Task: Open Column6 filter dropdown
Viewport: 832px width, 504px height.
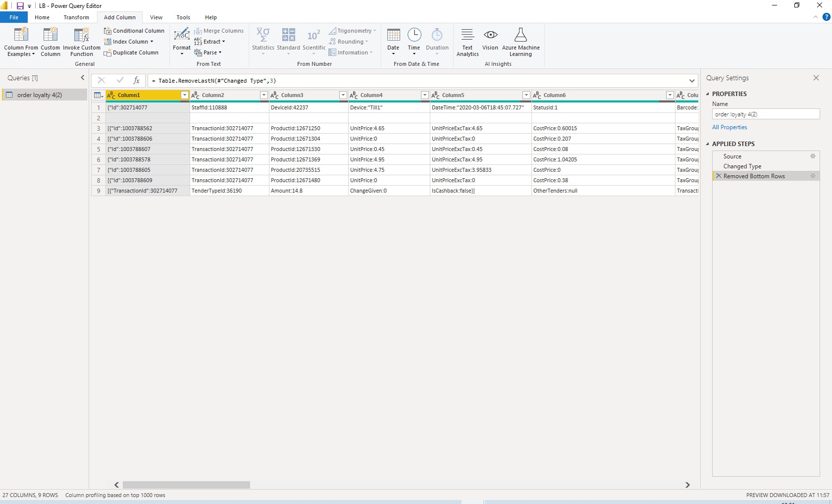Action: [x=670, y=95]
